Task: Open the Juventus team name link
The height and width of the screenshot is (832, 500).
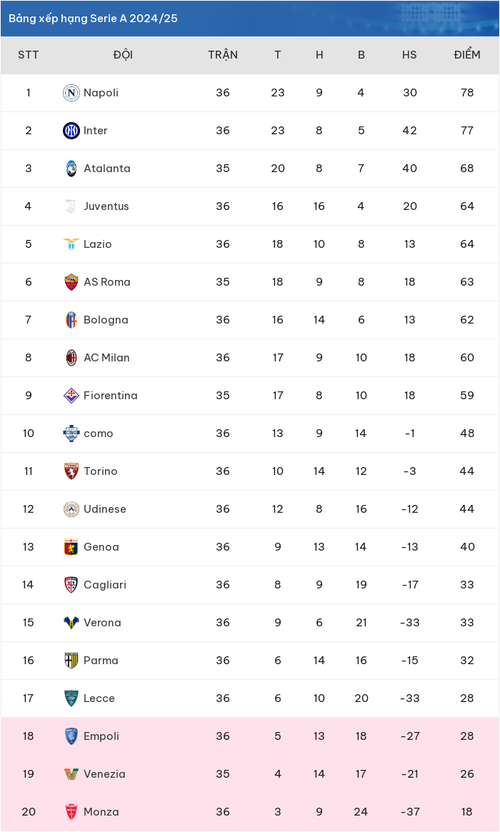Action: tap(106, 206)
